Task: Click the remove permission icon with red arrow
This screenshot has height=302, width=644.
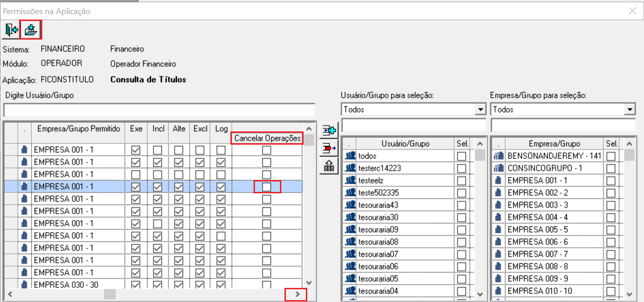Action: [x=329, y=148]
